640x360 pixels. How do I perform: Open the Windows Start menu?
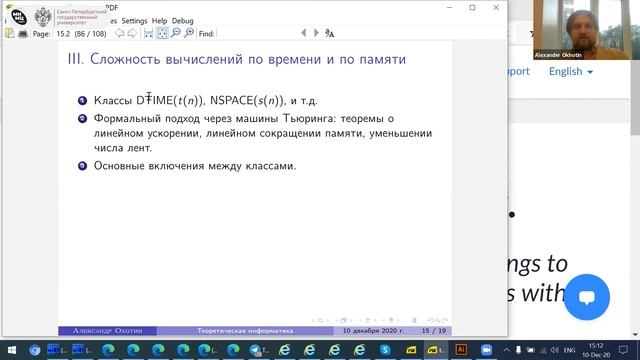pyautogui.click(x=12, y=350)
